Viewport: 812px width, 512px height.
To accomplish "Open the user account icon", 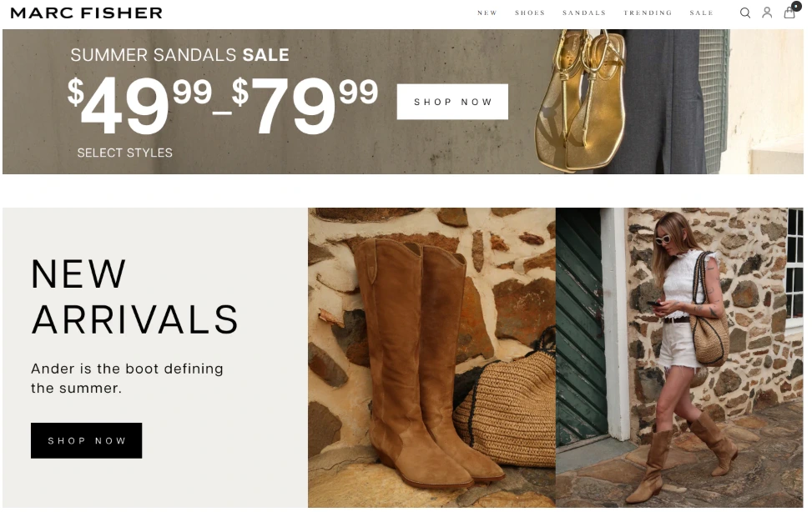I will (767, 13).
